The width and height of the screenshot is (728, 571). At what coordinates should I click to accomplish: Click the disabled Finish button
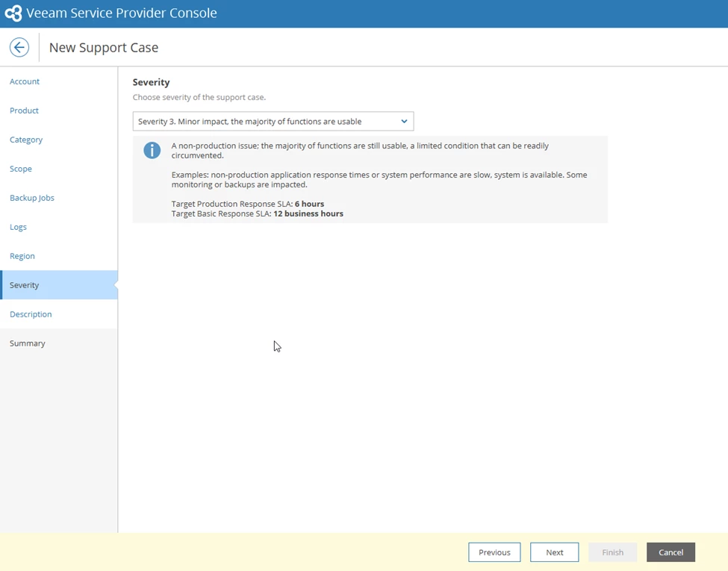613,552
